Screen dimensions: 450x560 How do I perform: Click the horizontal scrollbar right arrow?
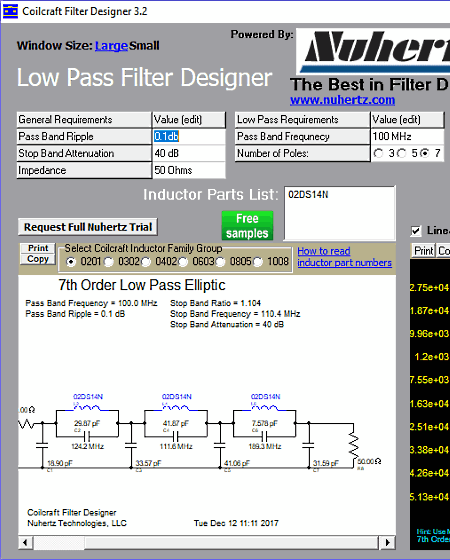click(388, 542)
